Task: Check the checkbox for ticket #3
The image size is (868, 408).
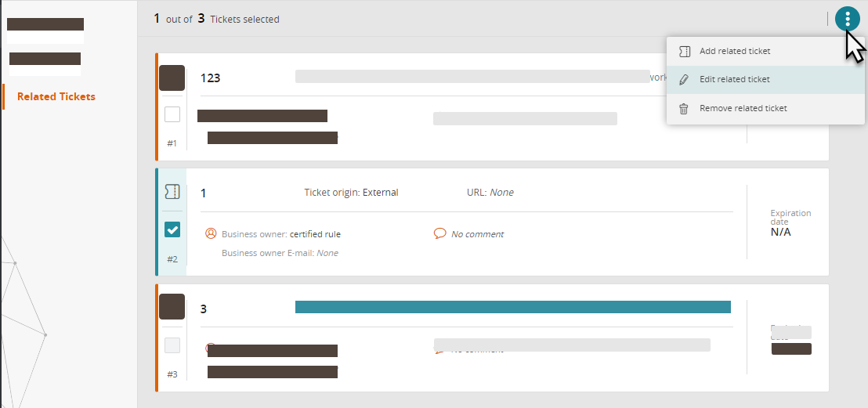Action: pyautogui.click(x=172, y=345)
